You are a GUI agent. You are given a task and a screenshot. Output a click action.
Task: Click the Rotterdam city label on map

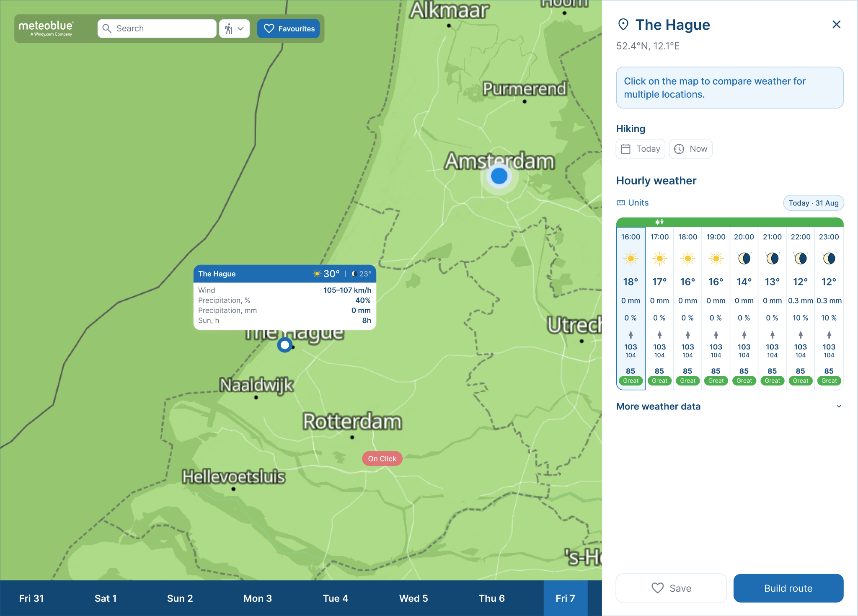pyautogui.click(x=352, y=422)
